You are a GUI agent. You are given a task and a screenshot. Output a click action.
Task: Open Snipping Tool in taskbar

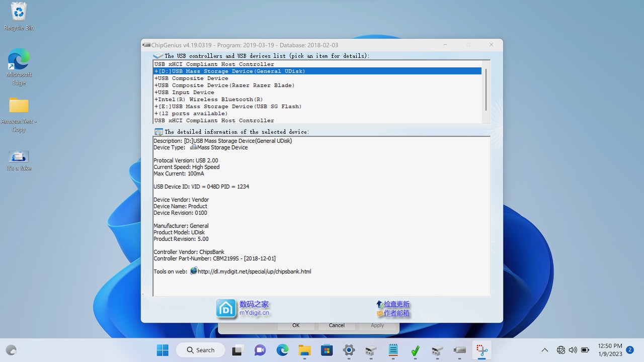482,350
